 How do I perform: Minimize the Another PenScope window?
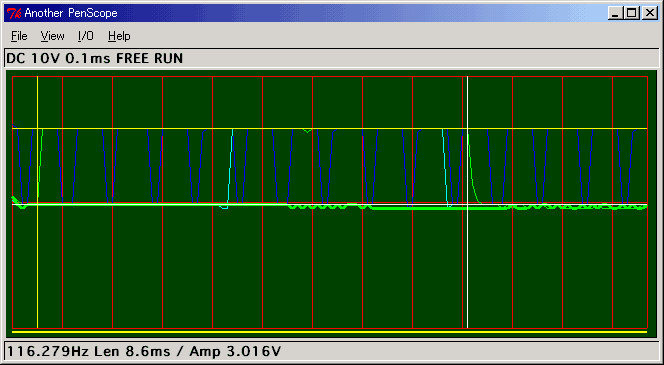[x=615, y=13]
